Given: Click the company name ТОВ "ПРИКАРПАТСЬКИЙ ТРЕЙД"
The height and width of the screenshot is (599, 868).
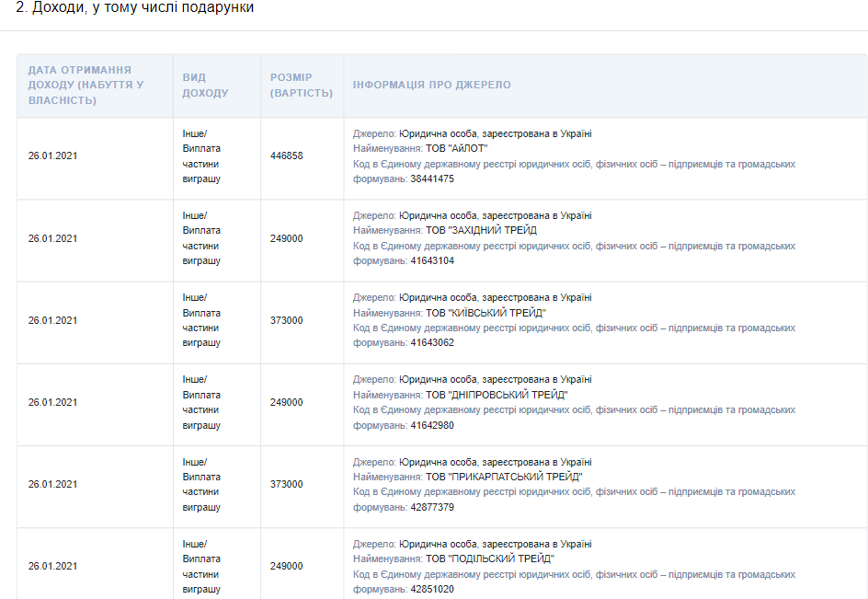Looking at the screenshot, I should (x=504, y=477).
